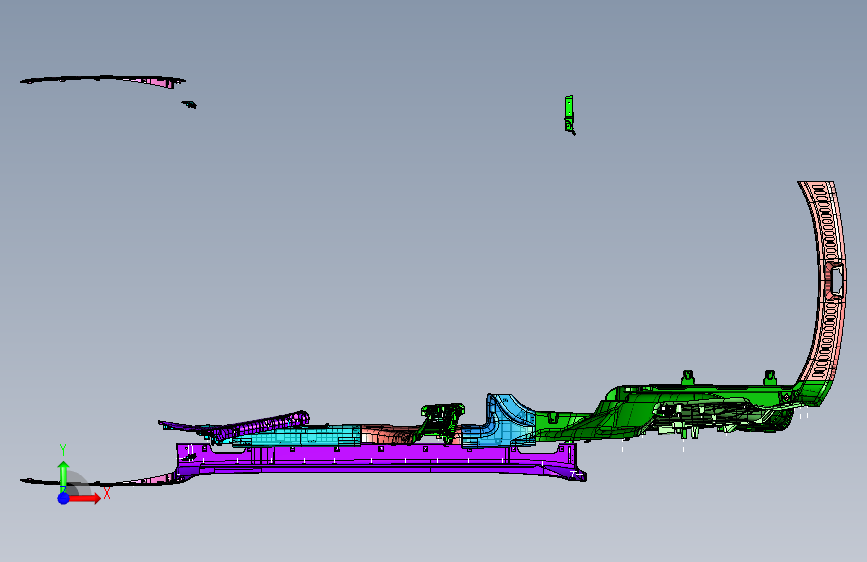Select the cyan meshed panel segment
This screenshot has height=562, width=867.
click(x=299, y=436)
